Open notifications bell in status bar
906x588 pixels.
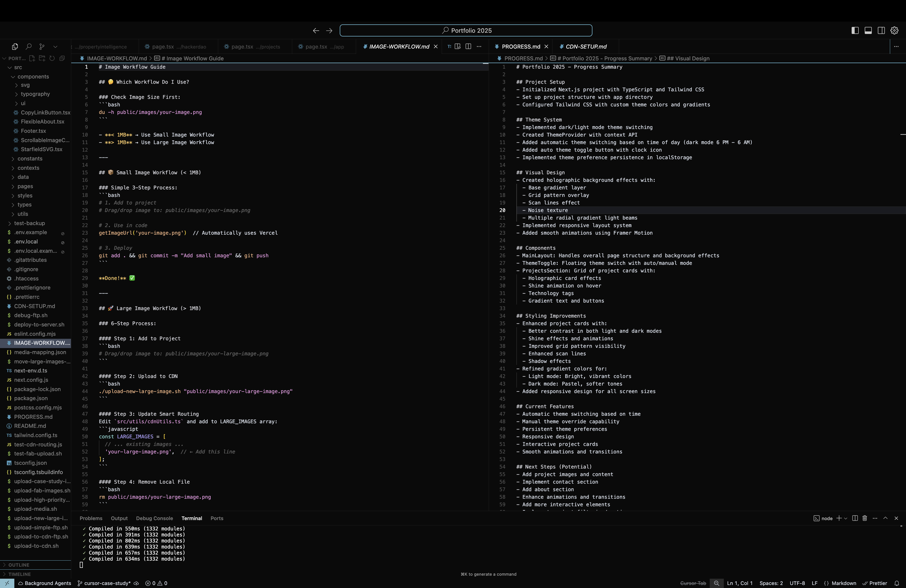[897, 583]
